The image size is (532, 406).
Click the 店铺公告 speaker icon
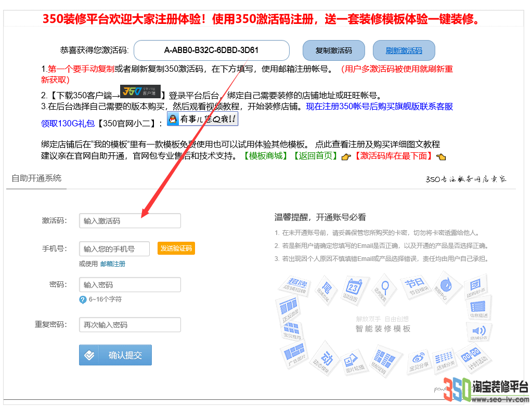479,331
